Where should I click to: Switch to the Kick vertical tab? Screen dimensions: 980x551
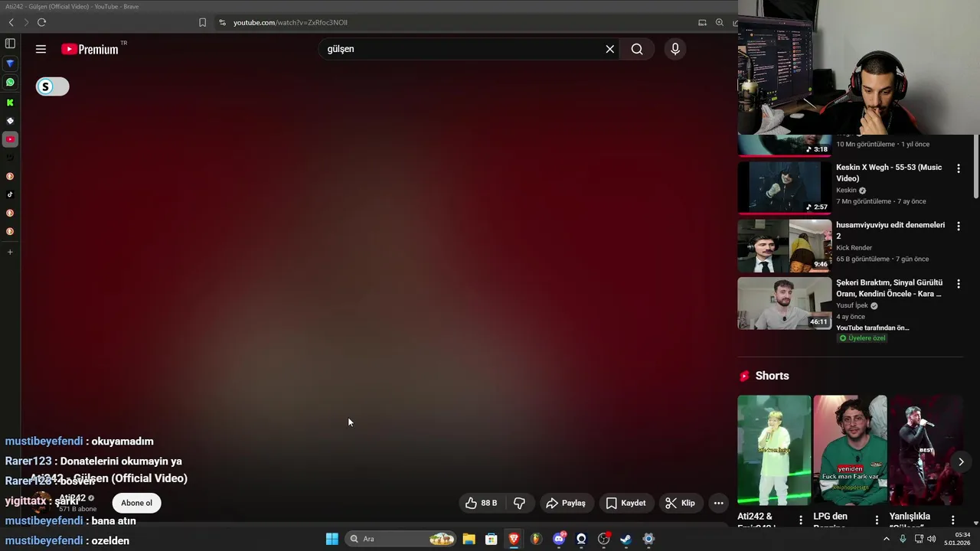click(x=10, y=102)
